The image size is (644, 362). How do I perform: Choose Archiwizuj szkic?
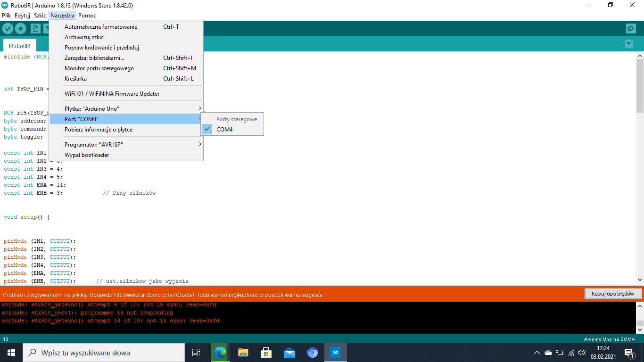tap(126, 37)
